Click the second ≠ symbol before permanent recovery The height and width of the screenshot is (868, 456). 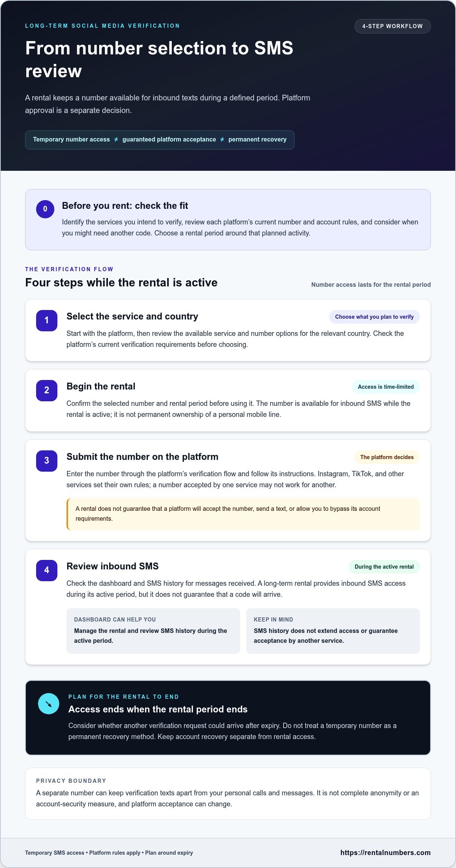222,140
